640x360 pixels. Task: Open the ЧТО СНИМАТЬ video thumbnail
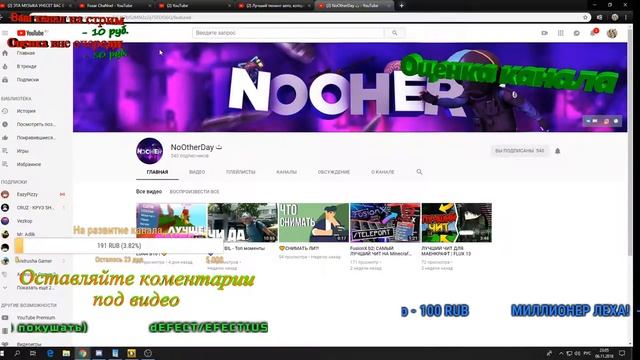(314, 222)
